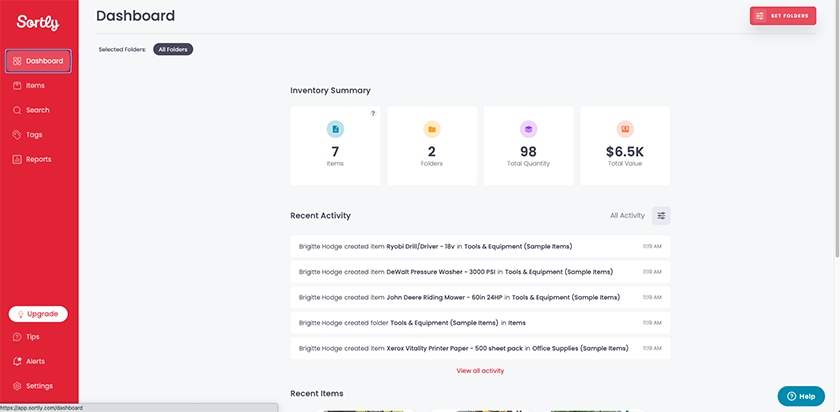The width and height of the screenshot is (840, 412).
Task: Click the Search magnifier icon in sidebar
Action: 17,110
